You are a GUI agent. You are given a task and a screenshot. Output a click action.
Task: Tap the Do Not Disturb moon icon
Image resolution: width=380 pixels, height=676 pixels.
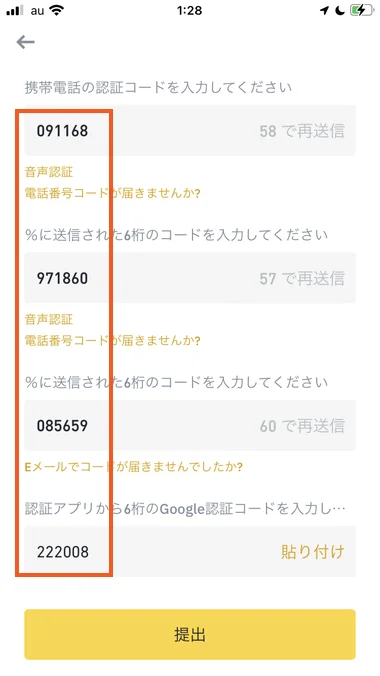[x=340, y=10]
